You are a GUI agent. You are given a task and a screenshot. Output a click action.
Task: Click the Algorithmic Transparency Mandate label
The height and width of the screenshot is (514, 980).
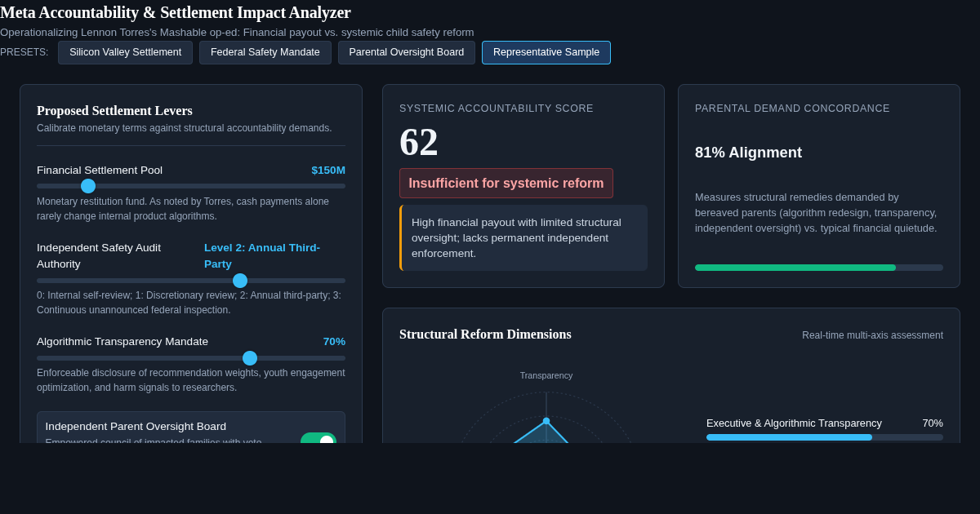122,342
